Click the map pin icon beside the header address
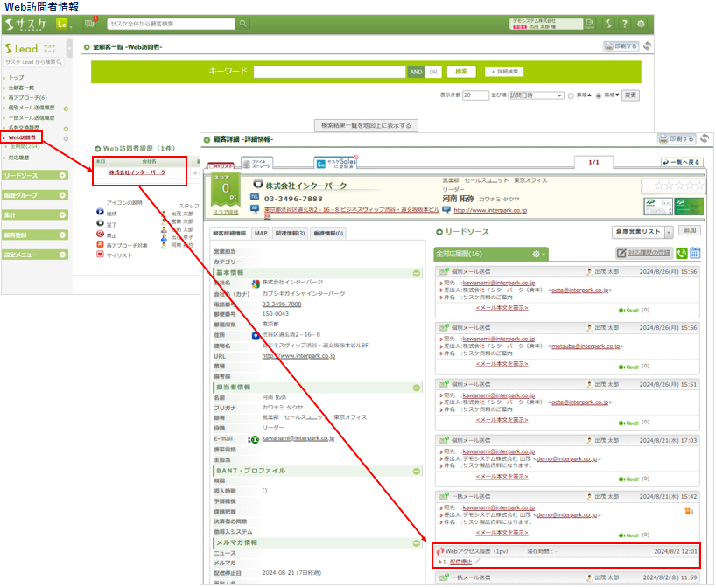 [x=255, y=208]
